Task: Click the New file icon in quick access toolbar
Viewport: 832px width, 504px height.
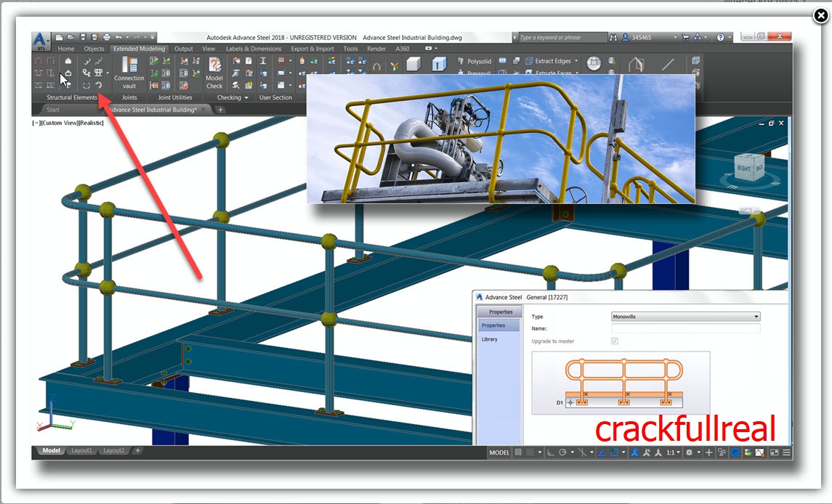Action: (x=59, y=37)
